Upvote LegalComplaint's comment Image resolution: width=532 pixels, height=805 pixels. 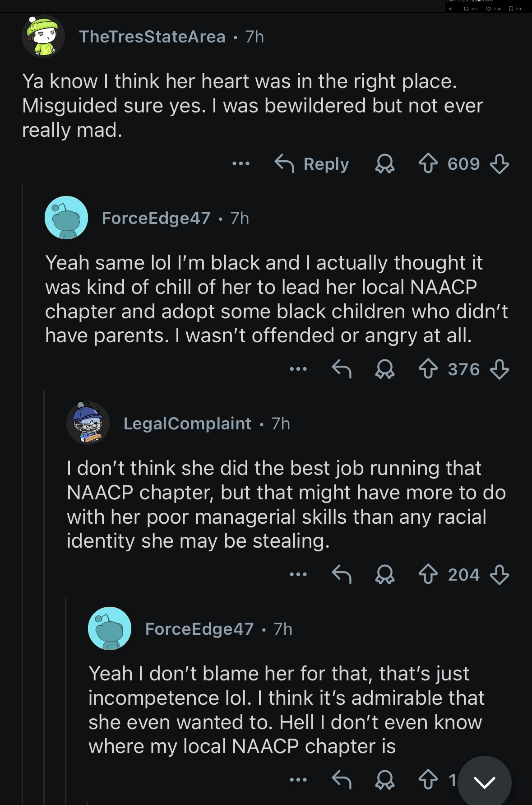[428, 575]
